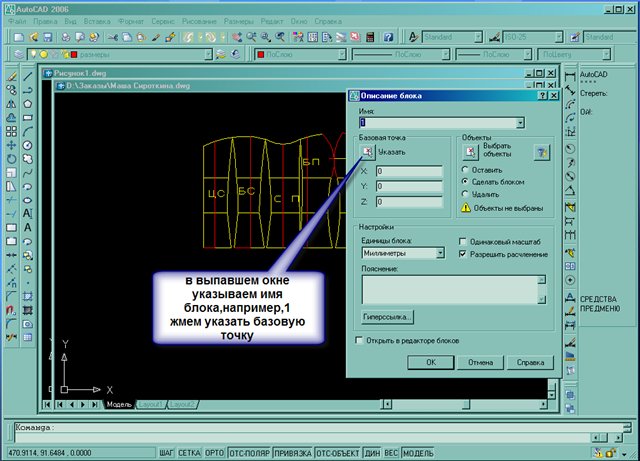Expand the Имя block name dropdown
Viewport: 640px width, 461px height.
click(x=520, y=123)
